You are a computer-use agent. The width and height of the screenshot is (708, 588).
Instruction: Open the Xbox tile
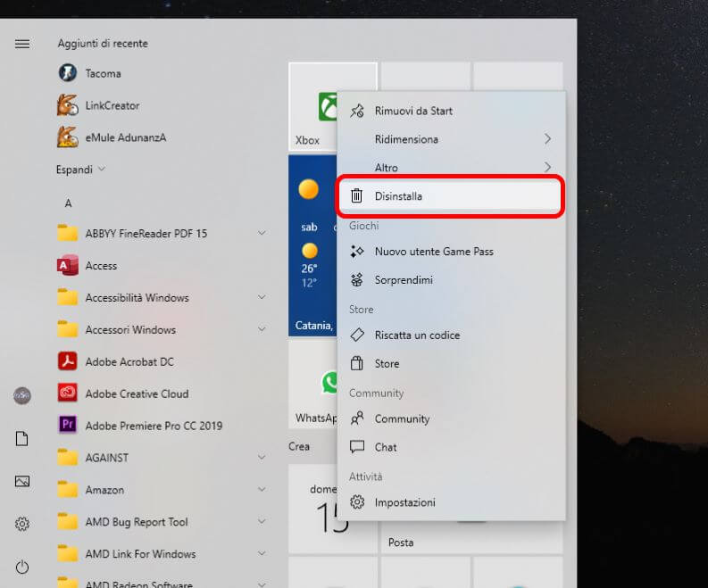312,106
